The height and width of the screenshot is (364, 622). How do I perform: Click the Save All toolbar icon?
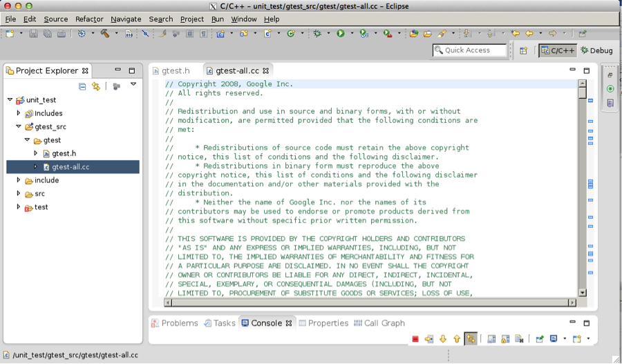coord(48,34)
